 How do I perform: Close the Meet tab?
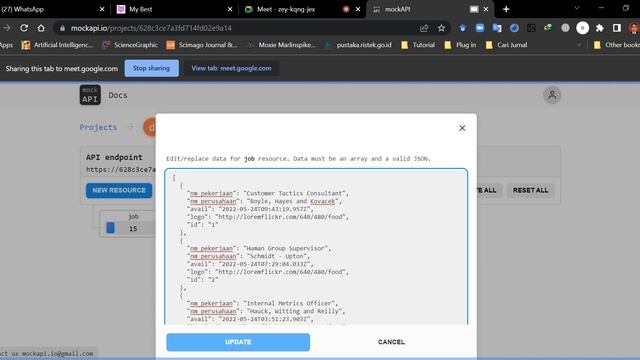click(358, 9)
